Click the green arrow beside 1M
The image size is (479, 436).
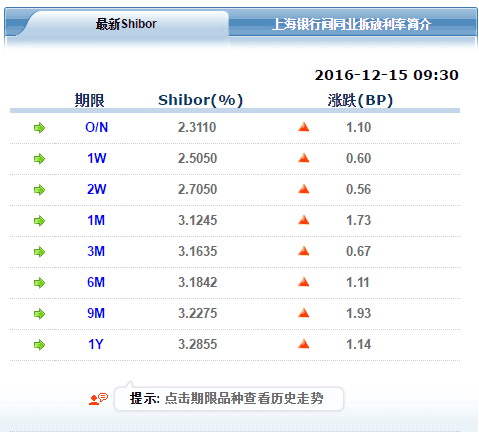click(x=39, y=221)
